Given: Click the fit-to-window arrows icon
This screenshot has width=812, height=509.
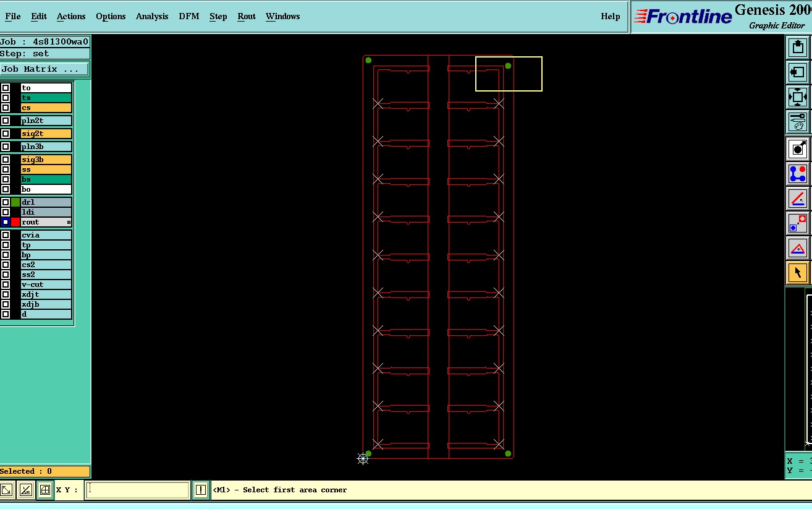Looking at the screenshot, I should [798, 97].
